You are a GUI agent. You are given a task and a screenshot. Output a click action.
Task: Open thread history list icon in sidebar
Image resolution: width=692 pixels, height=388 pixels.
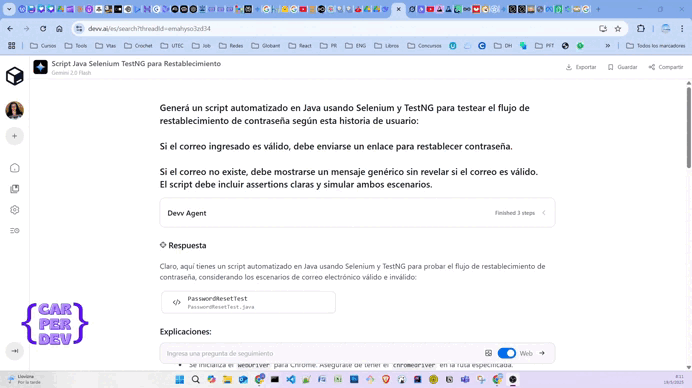[15, 230]
